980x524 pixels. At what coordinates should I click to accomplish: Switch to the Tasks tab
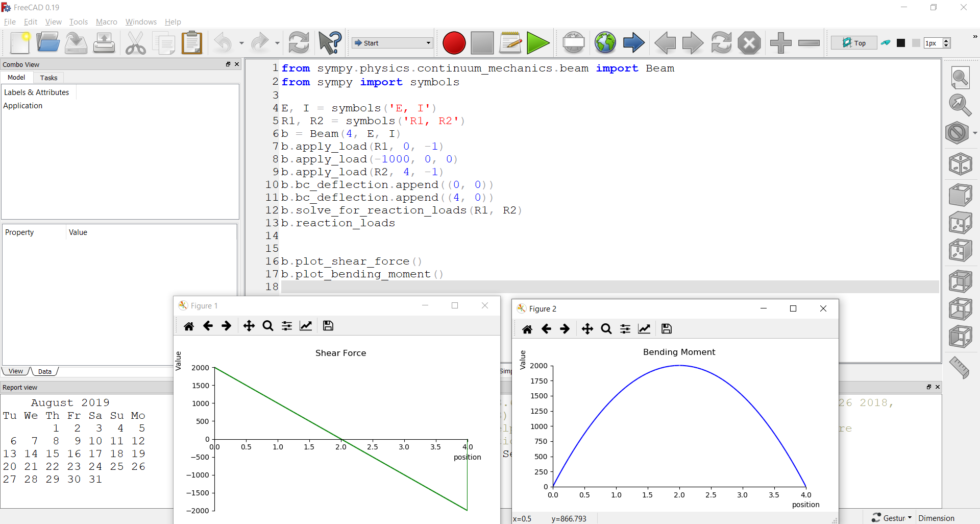pos(48,78)
